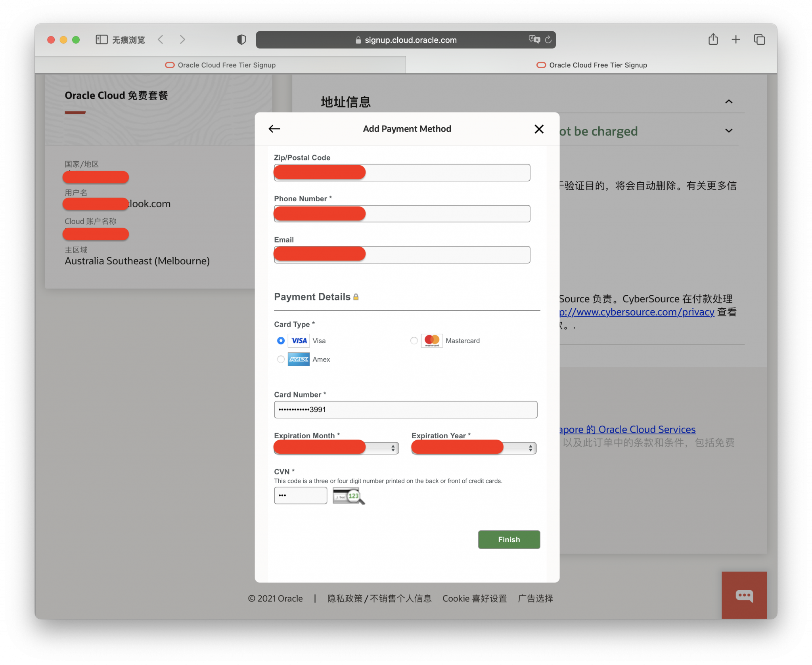Click the translate icon in address bar

point(534,39)
